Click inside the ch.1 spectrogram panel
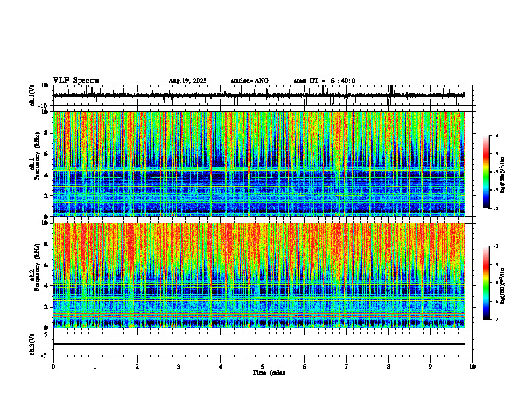The width and height of the screenshot is (532, 411). [259, 164]
